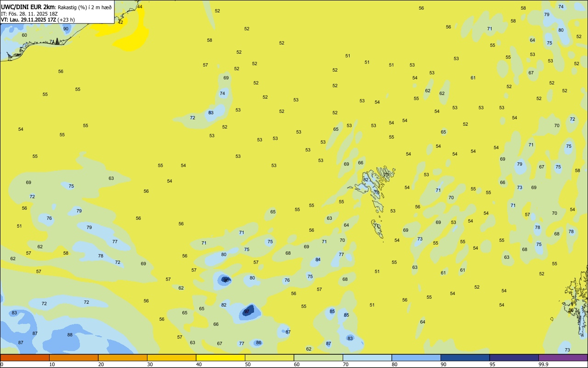Click the legend tick label '30'
The width and height of the screenshot is (588, 368).
(150, 364)
